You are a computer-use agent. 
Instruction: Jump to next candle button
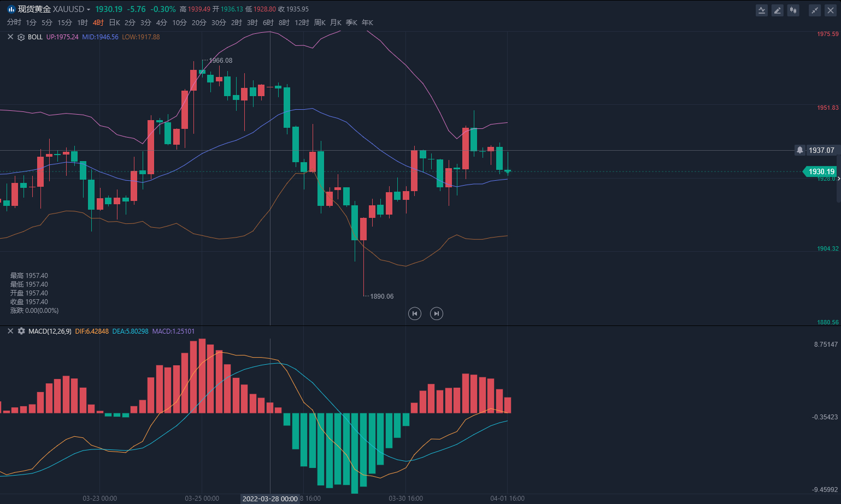coord(436,313)
